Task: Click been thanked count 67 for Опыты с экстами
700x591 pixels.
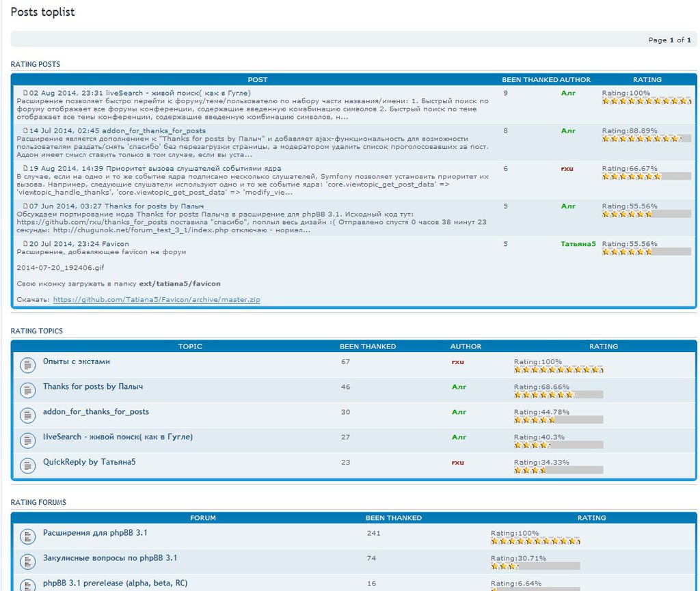Action: (345, 361)
